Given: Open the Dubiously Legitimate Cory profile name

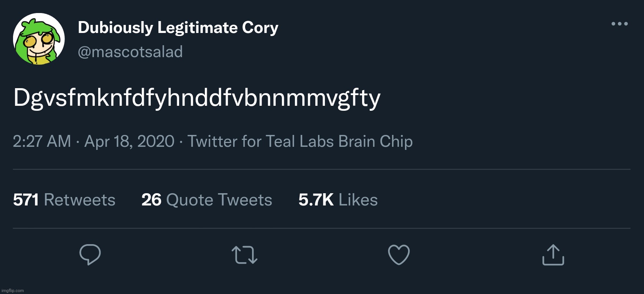Looking at the screenshot, I should tap(178, 28).
